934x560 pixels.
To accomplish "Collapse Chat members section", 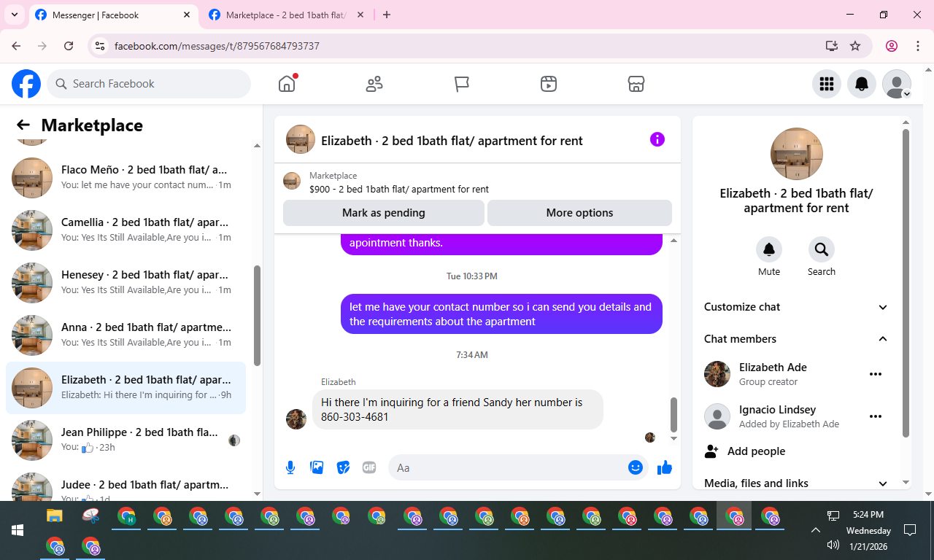I will coord(796,339).
